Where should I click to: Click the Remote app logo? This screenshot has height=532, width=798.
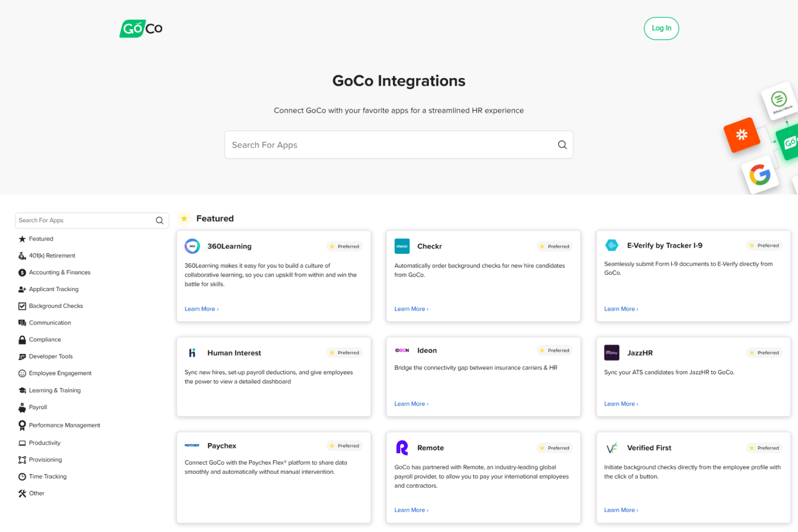(x=402, y=448)
